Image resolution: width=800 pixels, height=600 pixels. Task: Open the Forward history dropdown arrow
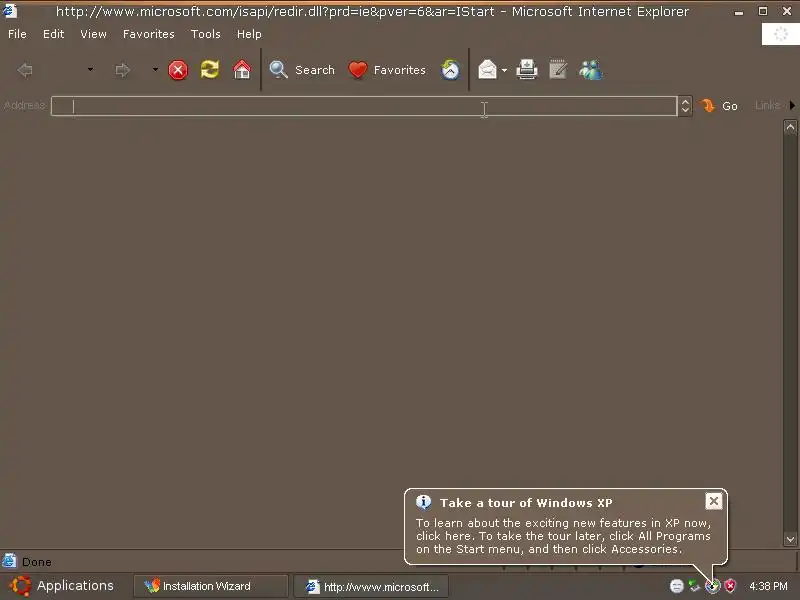click(155, 69)
